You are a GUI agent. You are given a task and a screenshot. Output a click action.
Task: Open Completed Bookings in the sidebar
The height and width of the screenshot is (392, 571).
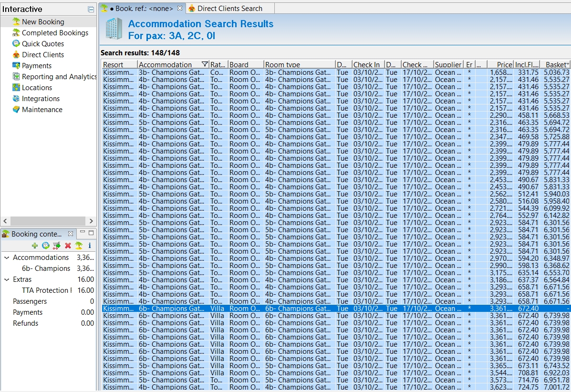coord(55,33)
